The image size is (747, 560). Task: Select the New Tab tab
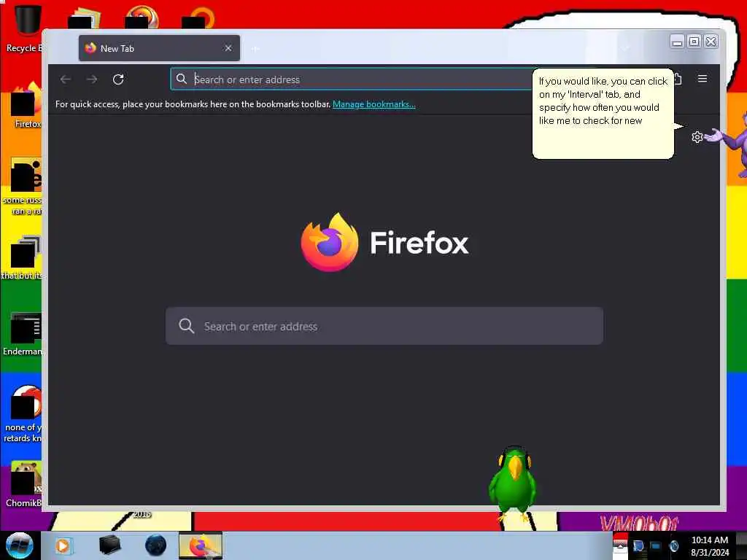[x=159, y=48]
